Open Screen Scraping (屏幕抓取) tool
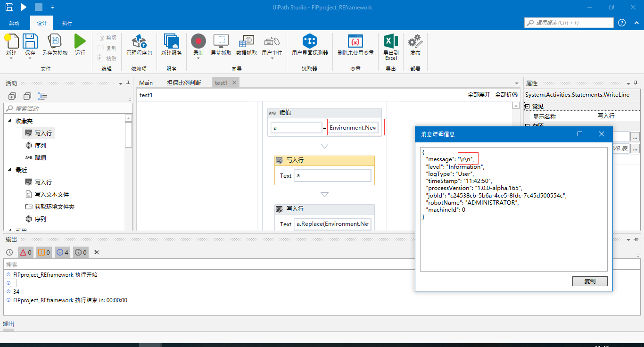Viewport: 644px width, 347px height. 221,41
